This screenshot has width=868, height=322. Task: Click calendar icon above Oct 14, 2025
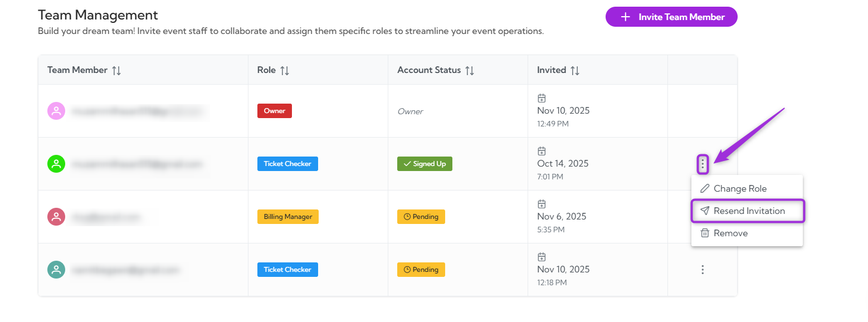pos(542,151)
